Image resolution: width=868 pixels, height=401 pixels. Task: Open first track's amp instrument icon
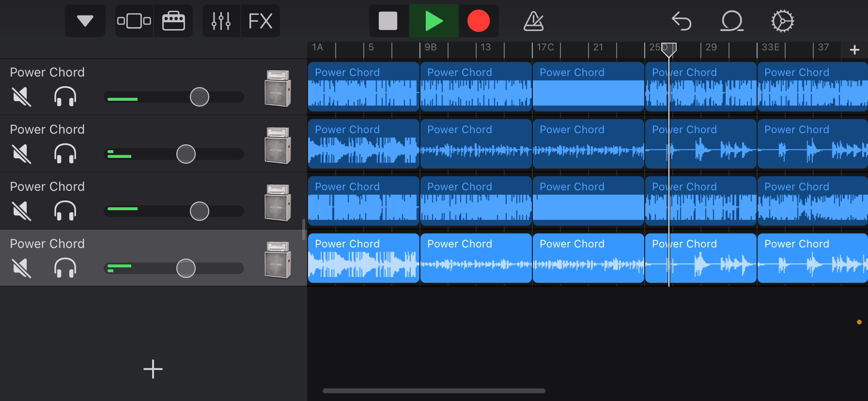click(x=278, y=88)
